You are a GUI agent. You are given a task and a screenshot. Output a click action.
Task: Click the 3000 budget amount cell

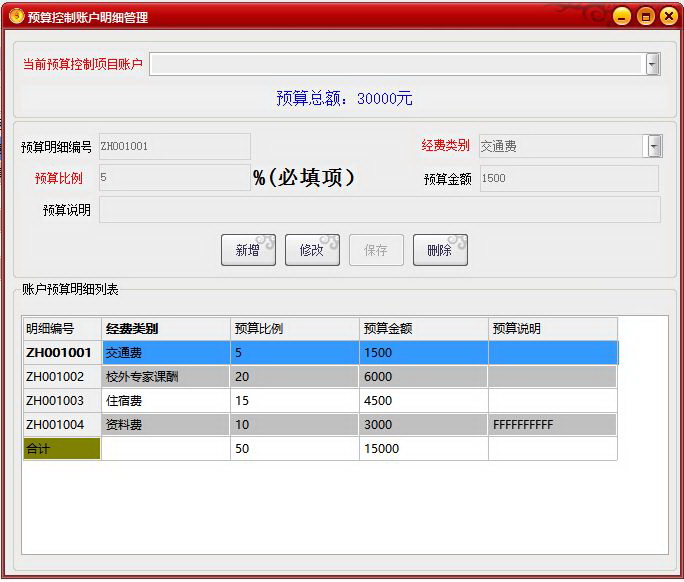[x=424, y=425]
